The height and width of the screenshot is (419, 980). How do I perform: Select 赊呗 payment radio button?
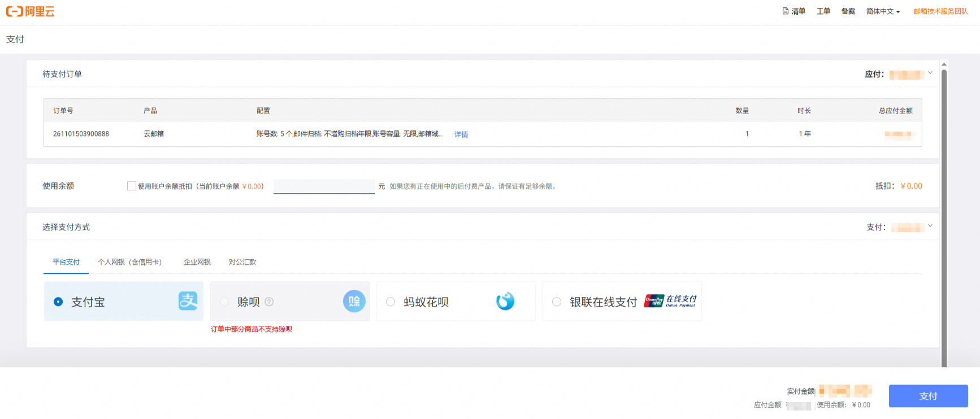coord(224,302)
